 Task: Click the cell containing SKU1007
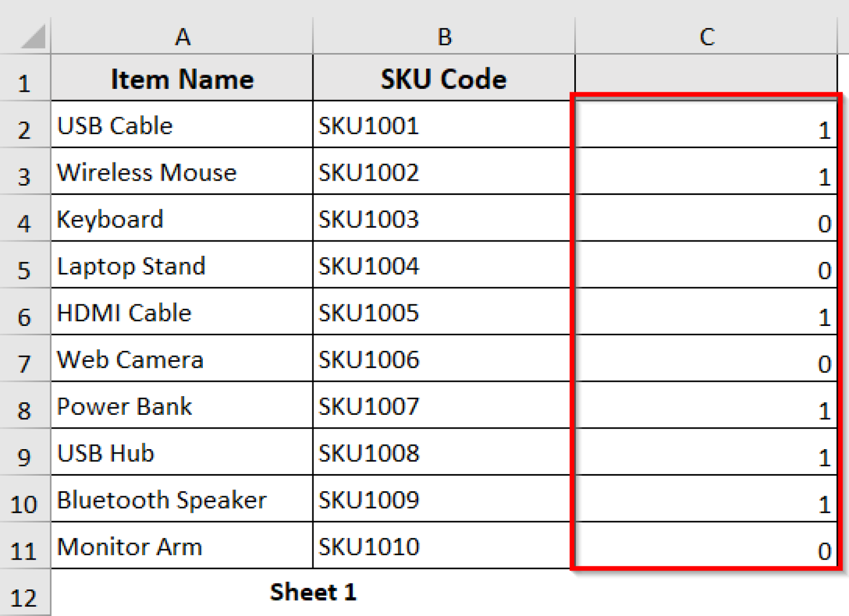(x=442, y=407)
